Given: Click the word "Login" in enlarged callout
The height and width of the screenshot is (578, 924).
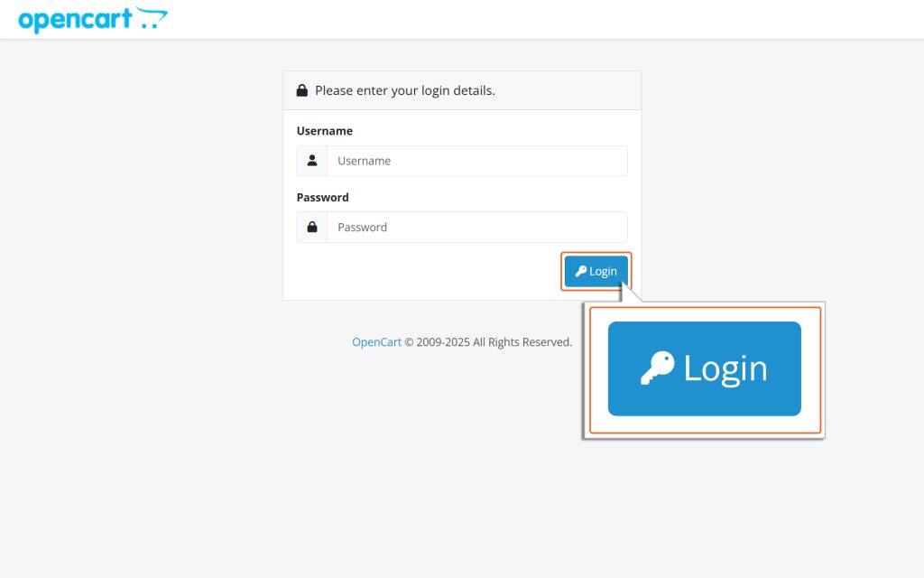Looking at the screenshot, I should pos(725,368).
